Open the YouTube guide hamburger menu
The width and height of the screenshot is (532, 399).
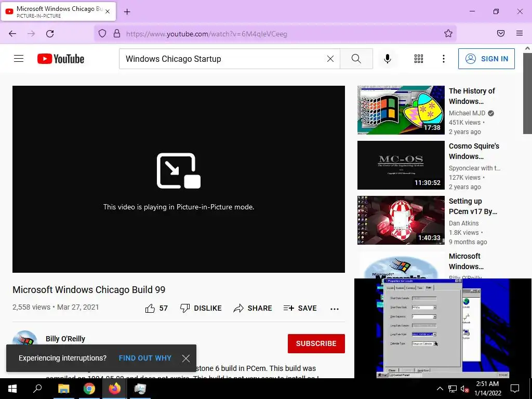coord(19,59)
